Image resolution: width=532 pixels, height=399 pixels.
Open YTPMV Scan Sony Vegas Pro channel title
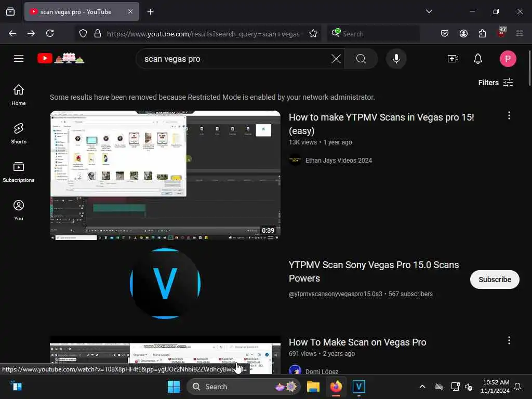click(374, 271)
